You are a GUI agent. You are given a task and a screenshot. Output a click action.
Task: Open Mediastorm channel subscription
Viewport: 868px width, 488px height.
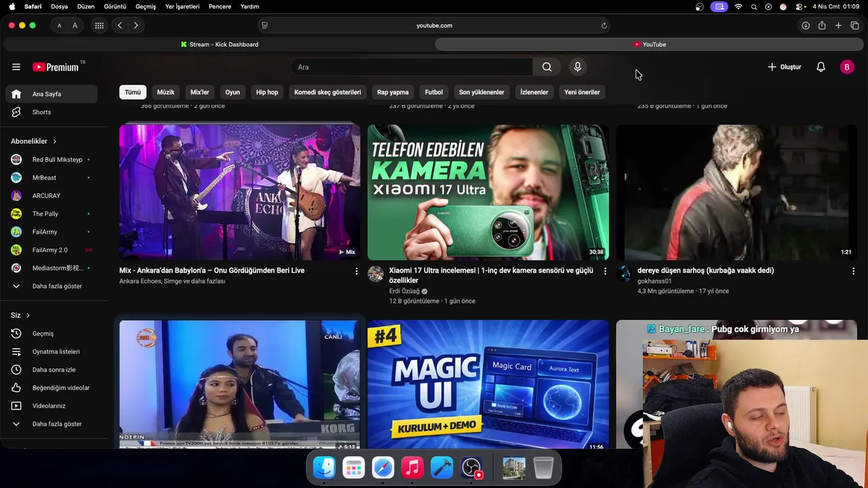pos(52,268)
